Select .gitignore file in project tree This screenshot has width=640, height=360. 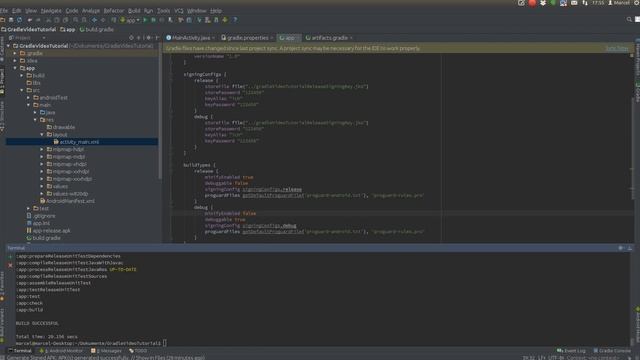pyautogui.click(x=40, y=216)
